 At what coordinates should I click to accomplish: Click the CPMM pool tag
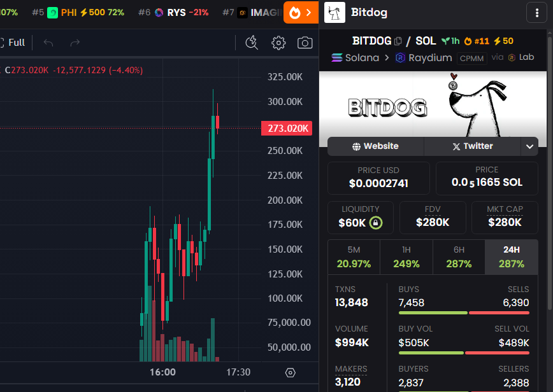[472, 59]
